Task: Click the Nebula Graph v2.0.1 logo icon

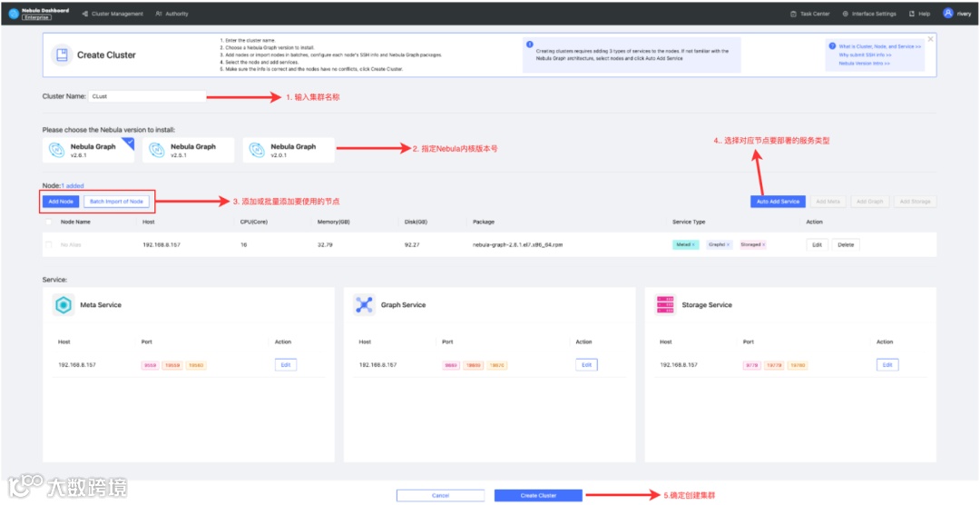Action: [x=257, y=150]
